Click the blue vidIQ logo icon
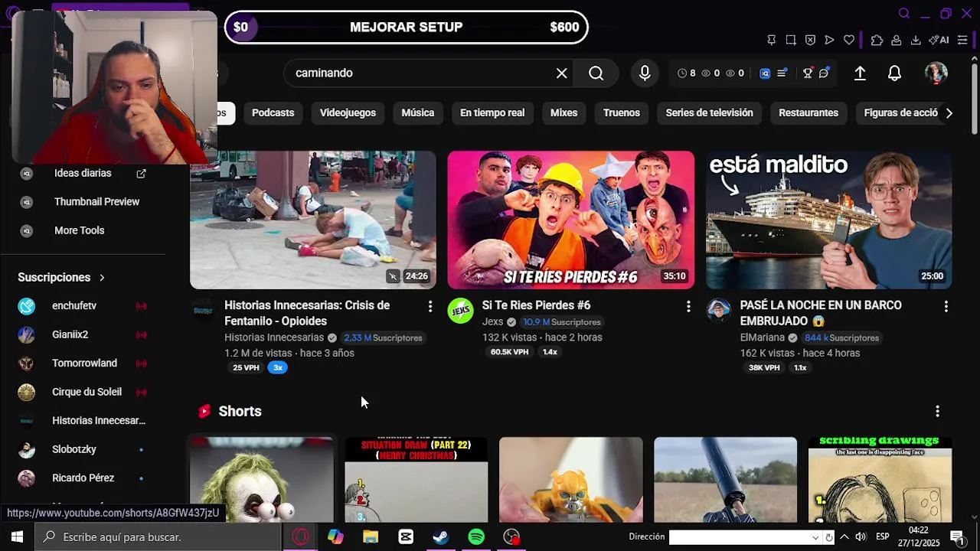This screenshot has height=551, width=980. [765, 73]
